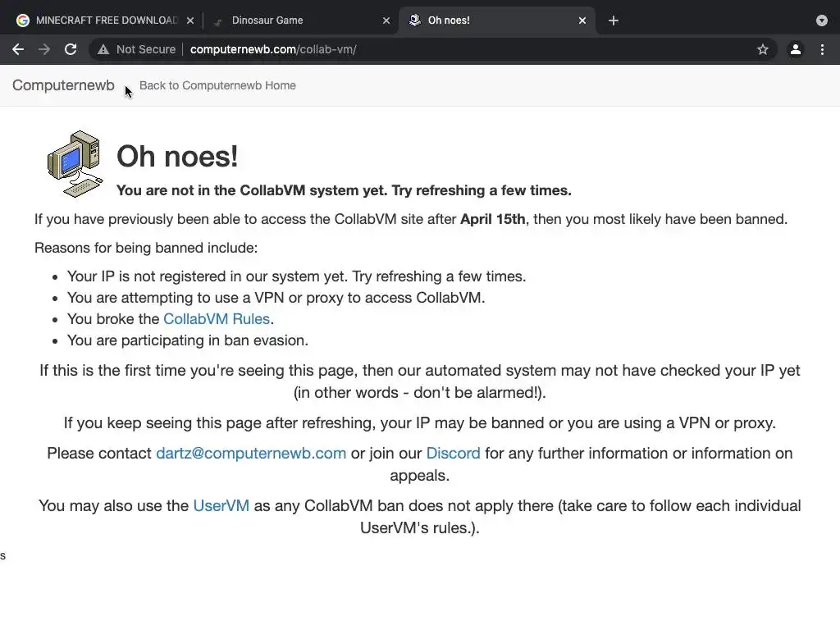Click the bold April 15th text
Screen dimensions: 840x630
pyautogui.click(x=493, y=219)
